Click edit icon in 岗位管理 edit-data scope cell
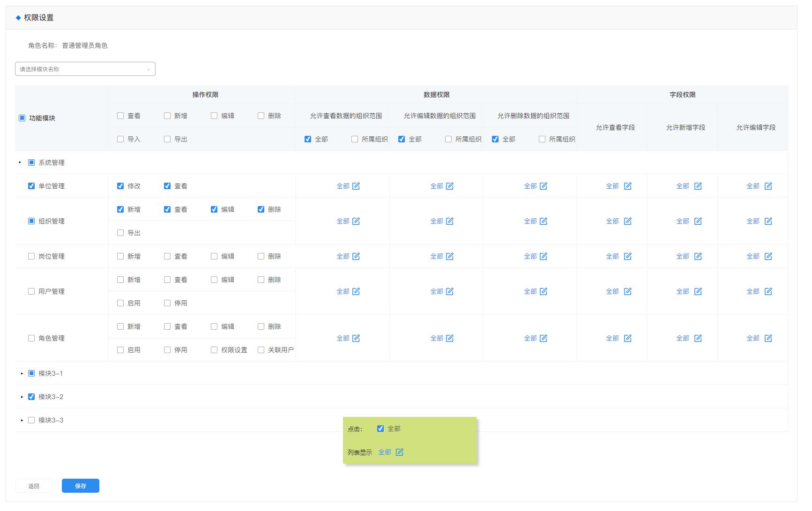The height and width of the screenshot is (511, 812). (450, 256)
